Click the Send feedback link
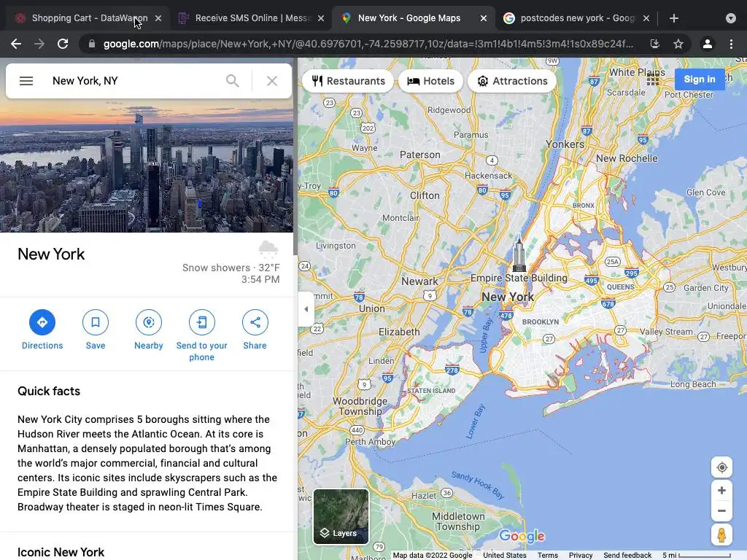This screenshot has width=747, height=560. point(627,555)
